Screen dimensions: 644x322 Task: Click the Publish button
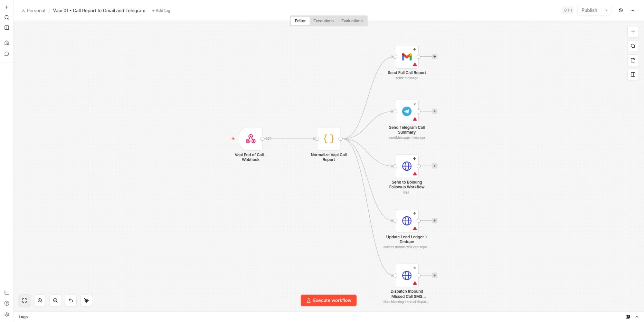(589, 10)
